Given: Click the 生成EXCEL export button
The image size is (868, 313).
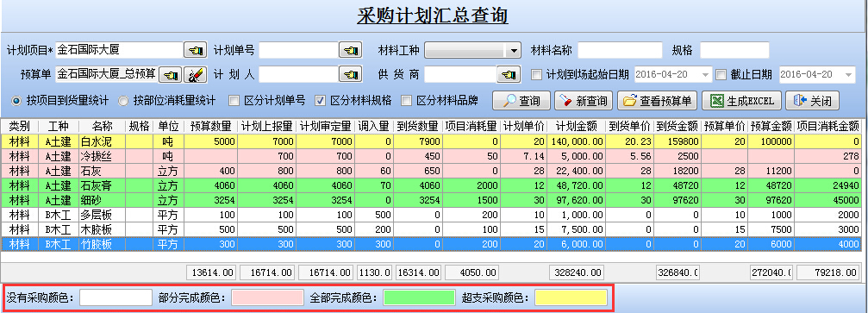Looking at the screenshot, I should pos(742,101).
